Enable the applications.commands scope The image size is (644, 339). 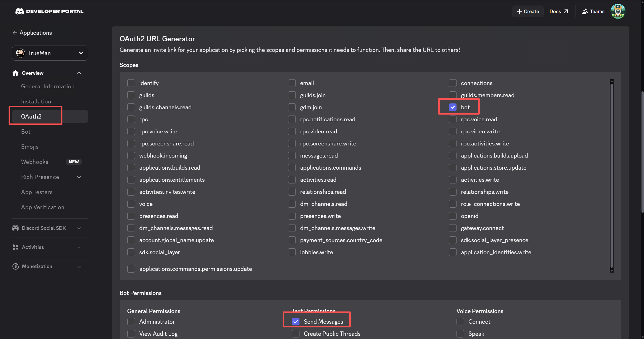292,168
